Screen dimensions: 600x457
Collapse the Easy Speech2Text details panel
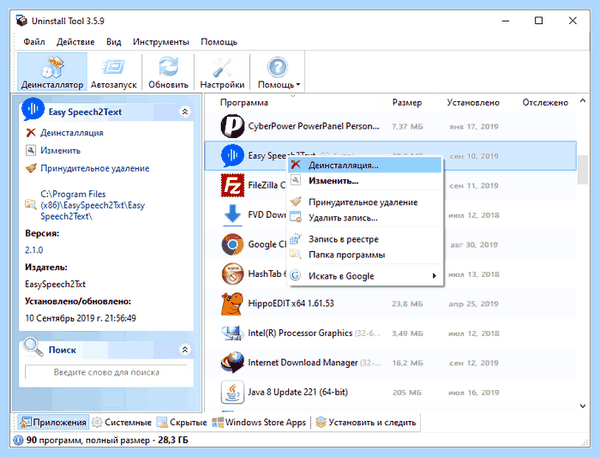click(x=185, y=112)
